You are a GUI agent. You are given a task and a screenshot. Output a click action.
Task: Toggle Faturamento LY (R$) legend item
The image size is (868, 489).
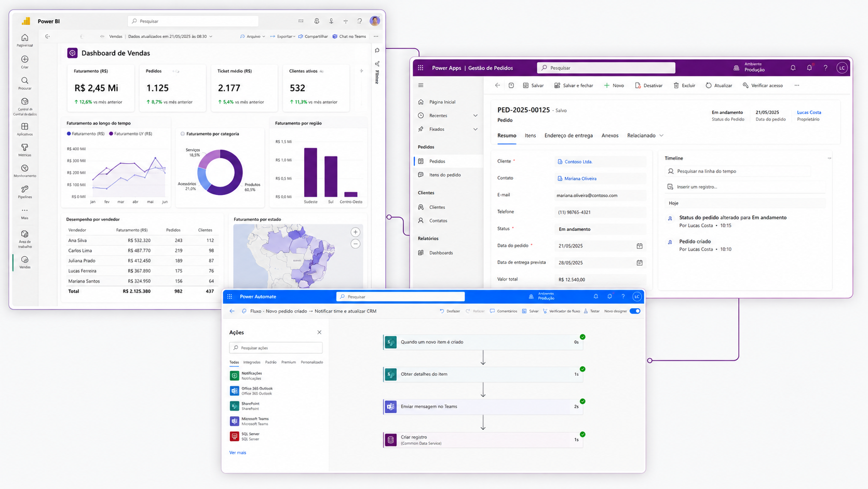click(130, 134)
